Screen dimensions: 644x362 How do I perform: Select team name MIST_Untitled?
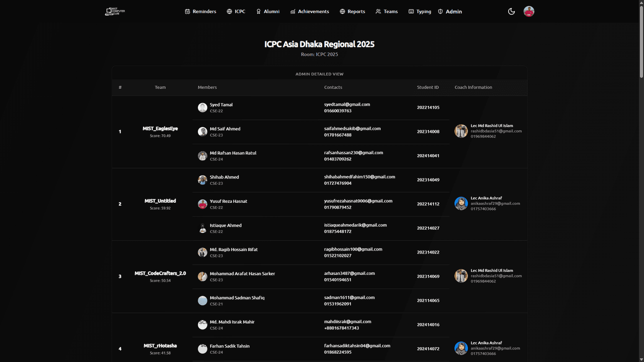(160, 201)
